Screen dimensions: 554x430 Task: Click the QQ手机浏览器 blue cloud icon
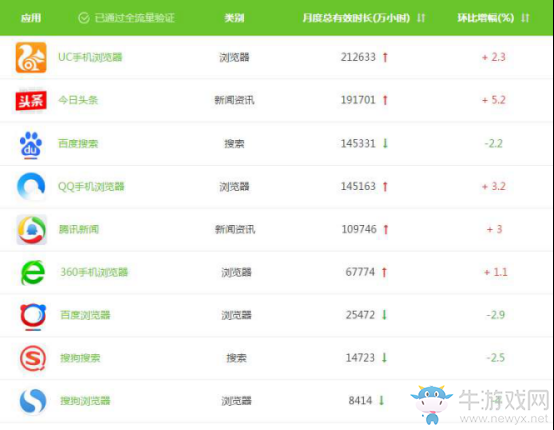[31, 186]
